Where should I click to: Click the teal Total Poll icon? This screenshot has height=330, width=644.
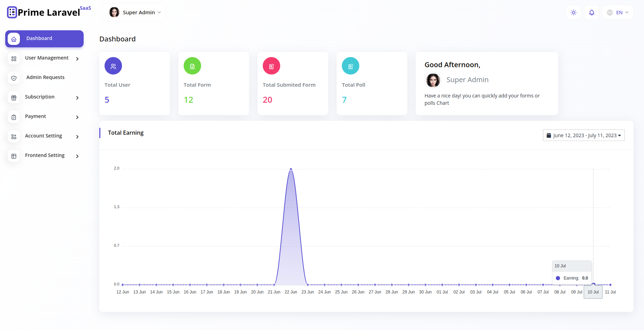[x=350, y=66]
